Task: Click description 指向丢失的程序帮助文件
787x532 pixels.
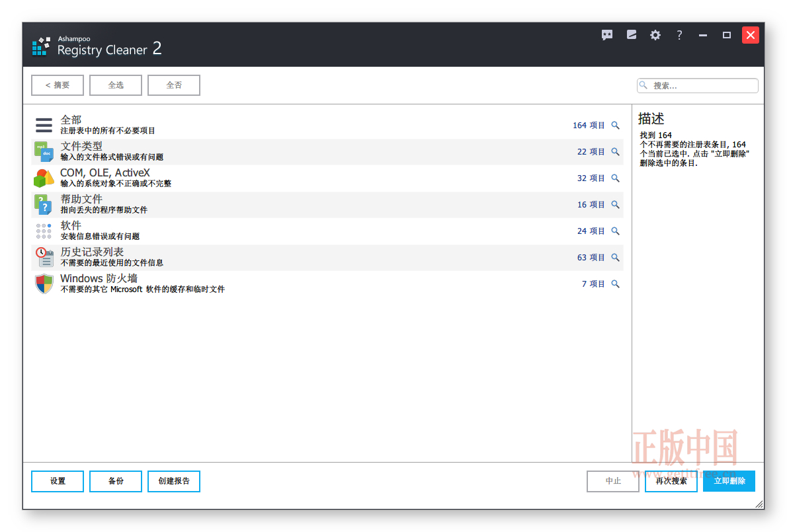Action: pyautogui.click(x=104, y=210)
